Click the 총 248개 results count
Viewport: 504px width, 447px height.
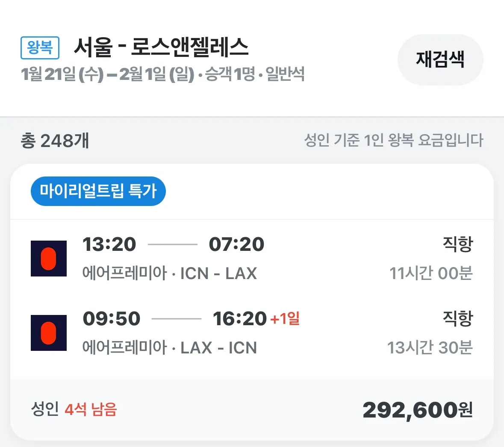(55, 141)
